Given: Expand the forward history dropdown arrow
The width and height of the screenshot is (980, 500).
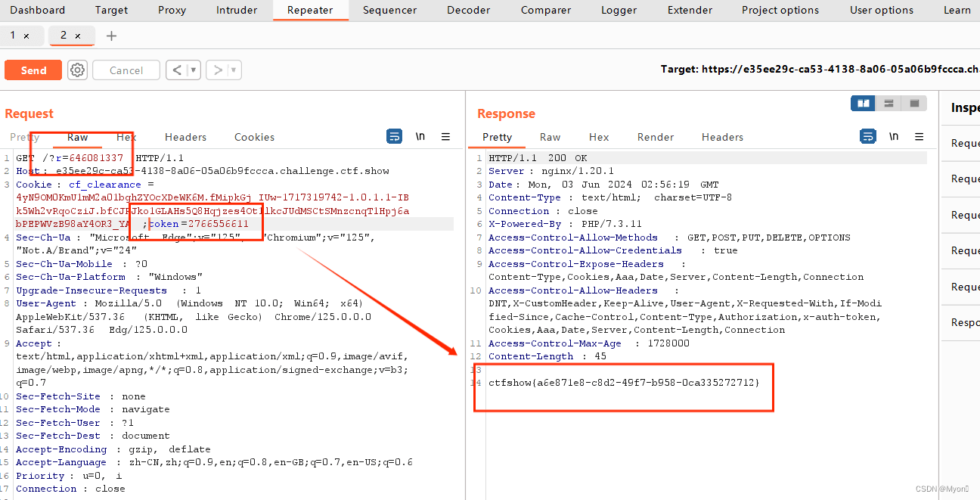Looking at the screenshot, I should (x=234, y=70).
